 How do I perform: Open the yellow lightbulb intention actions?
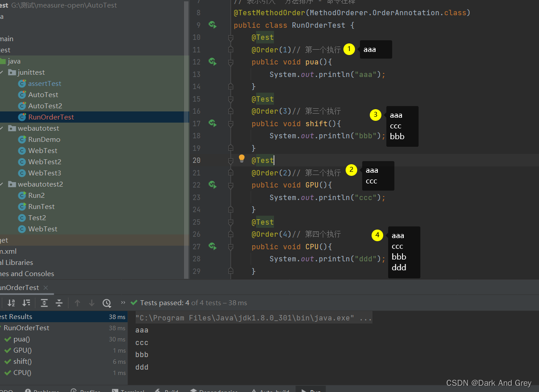[x=242, y=158]
